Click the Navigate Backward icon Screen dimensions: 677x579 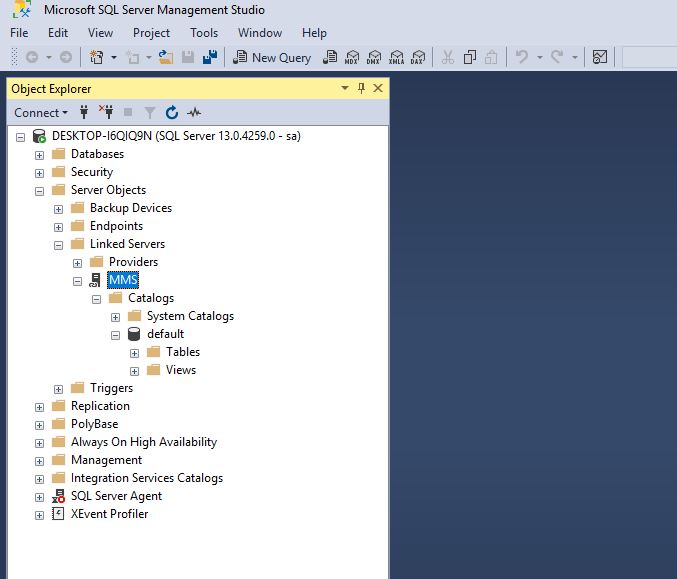(32, 57)
